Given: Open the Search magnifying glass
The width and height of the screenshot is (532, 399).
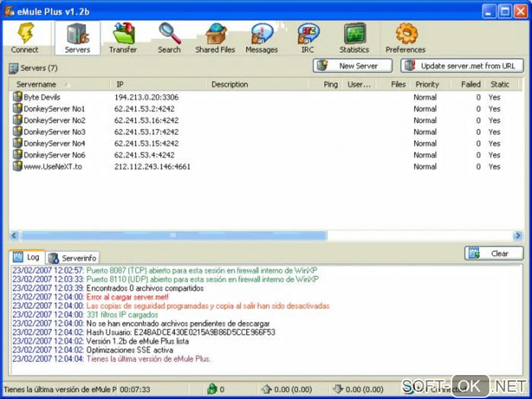Looking at the screenshot, I should point(170,33).
